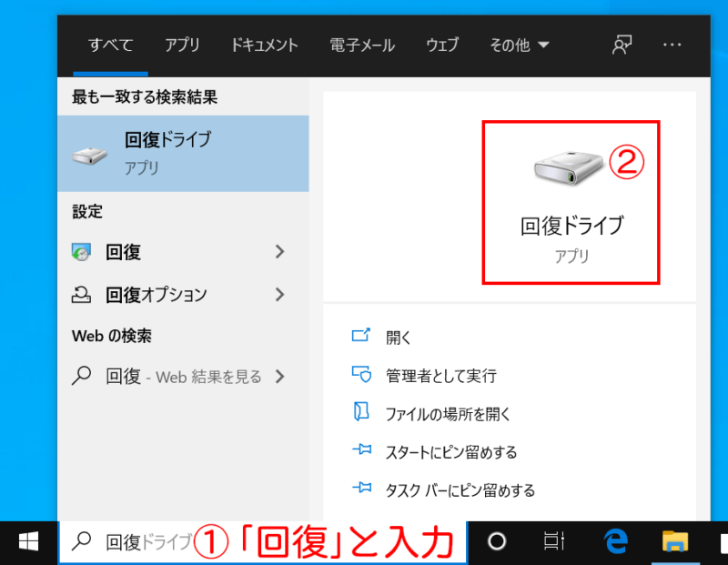This screenshot has height=565, width=728.
Task: Click the Windows Start button
Action: click(28, 541)
